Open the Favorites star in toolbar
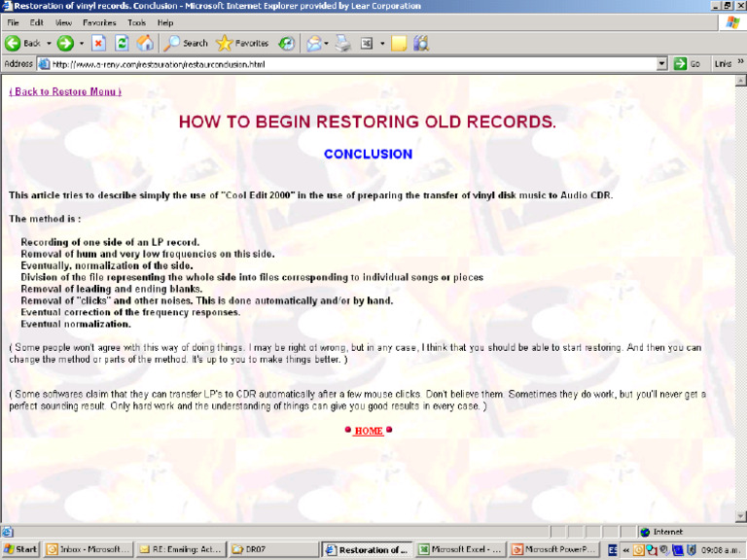Image resolution: width=747 pixels, height=560 pixels. pos(242,43)
